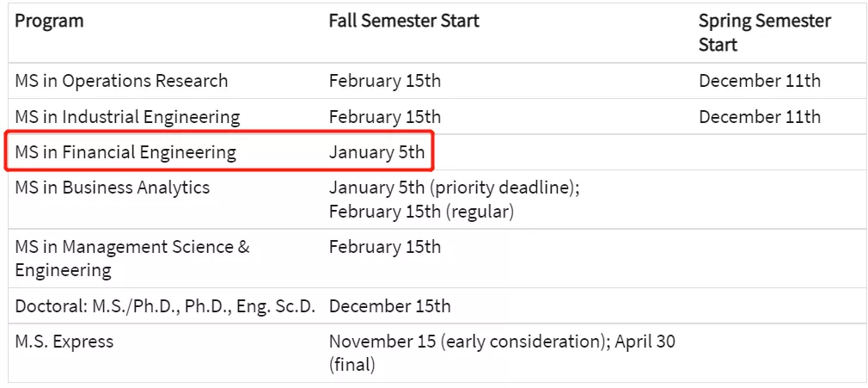Click the Program column header

[49, 22]
